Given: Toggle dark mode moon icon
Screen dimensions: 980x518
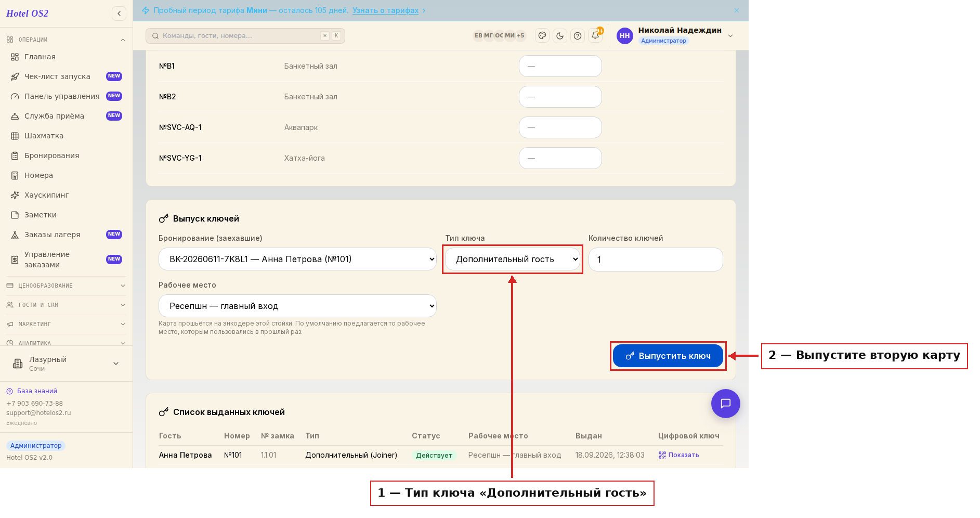Looking at the screenshot, I should coord(560,36).
